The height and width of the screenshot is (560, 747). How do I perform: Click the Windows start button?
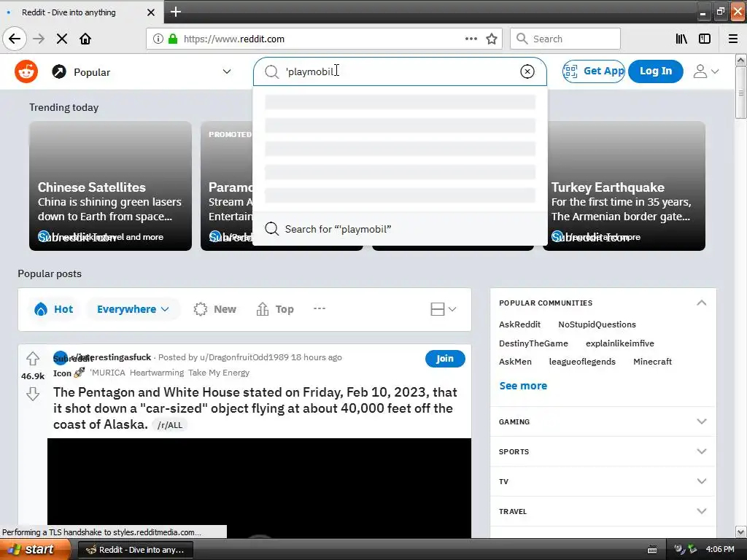pos(35,550)
